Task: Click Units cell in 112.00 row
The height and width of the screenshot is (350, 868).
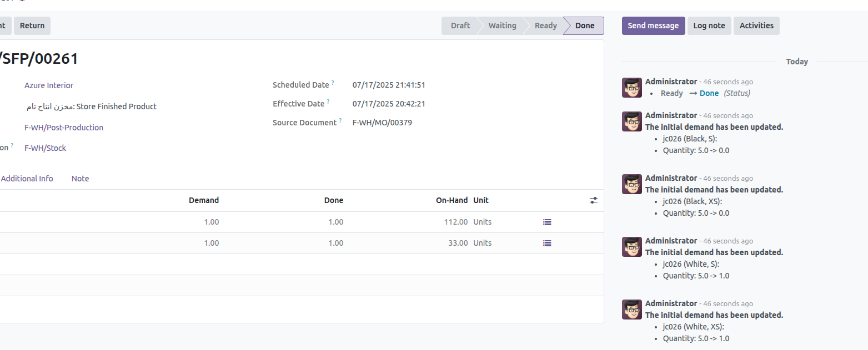Action: 483,222
